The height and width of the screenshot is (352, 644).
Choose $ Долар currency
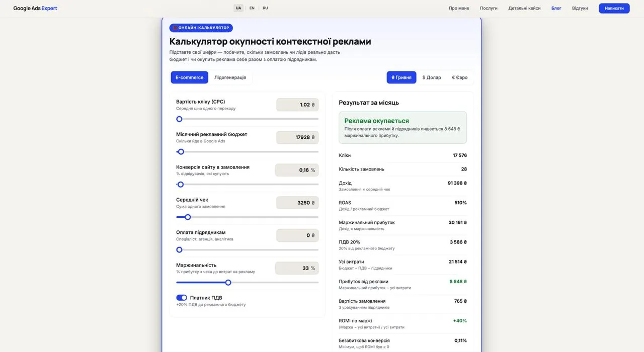pos(432,77)
